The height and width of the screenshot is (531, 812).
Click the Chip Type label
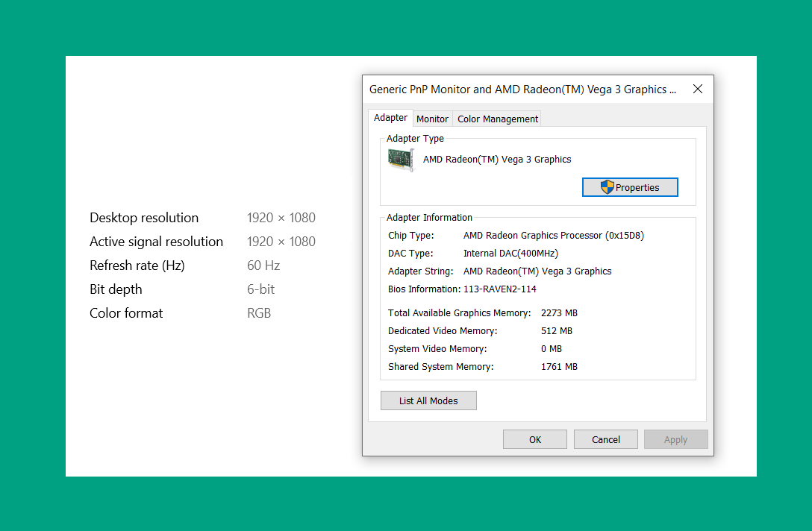point(411,236)
